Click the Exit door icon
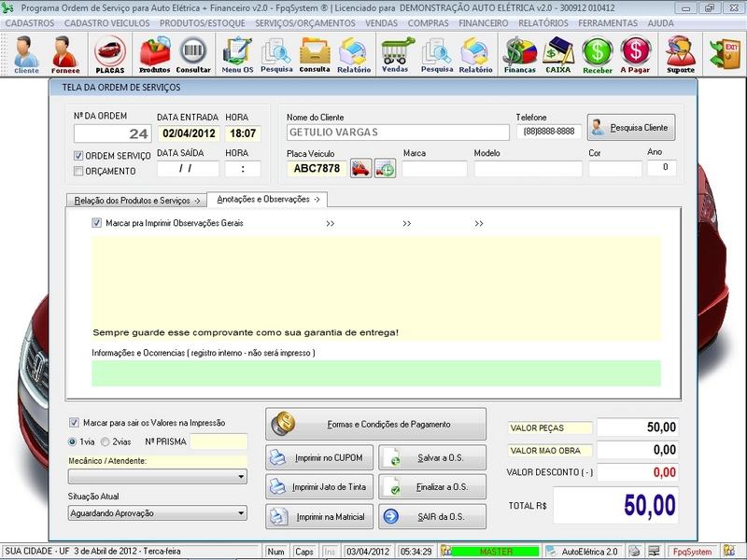 point(725,54)
